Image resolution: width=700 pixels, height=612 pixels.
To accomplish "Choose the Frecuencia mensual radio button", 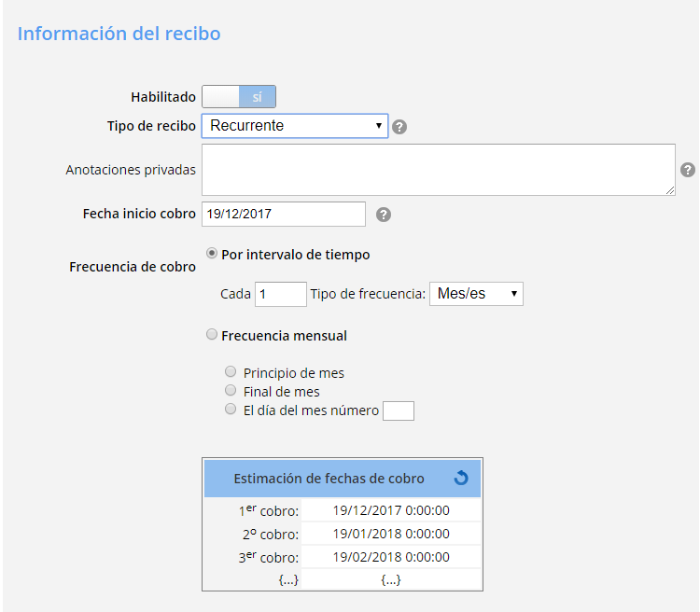I will 212,334.
